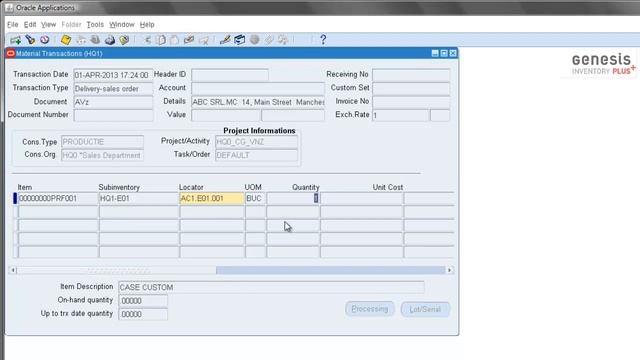Click the Up to trx date quantity field
Viewport: 640px width, 360px height.
(x=143, y=314)
